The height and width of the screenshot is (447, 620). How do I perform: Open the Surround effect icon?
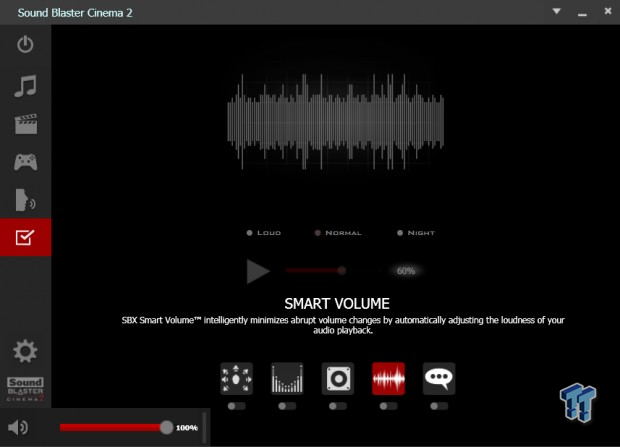pos(236,379)
